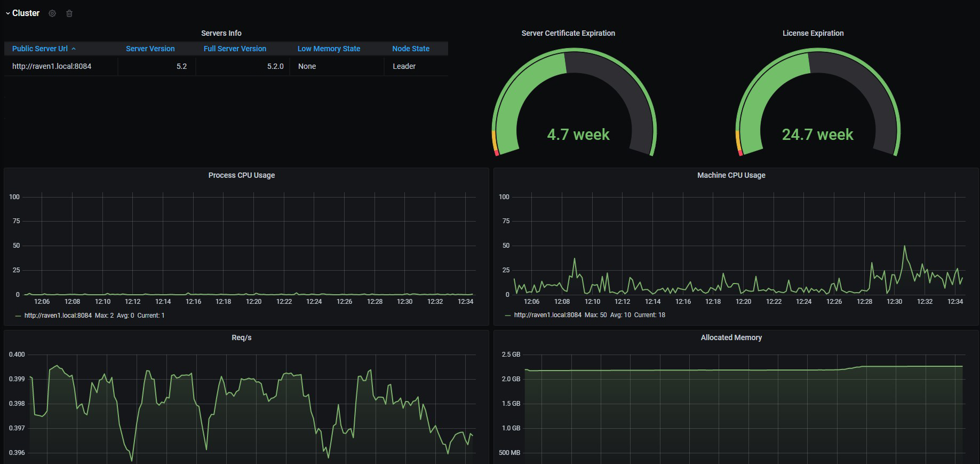Image resolution: width=980 pixels, height=464 pixels.
Task: Sort table by Full Server Version header
Action: (x=235, y=49)
